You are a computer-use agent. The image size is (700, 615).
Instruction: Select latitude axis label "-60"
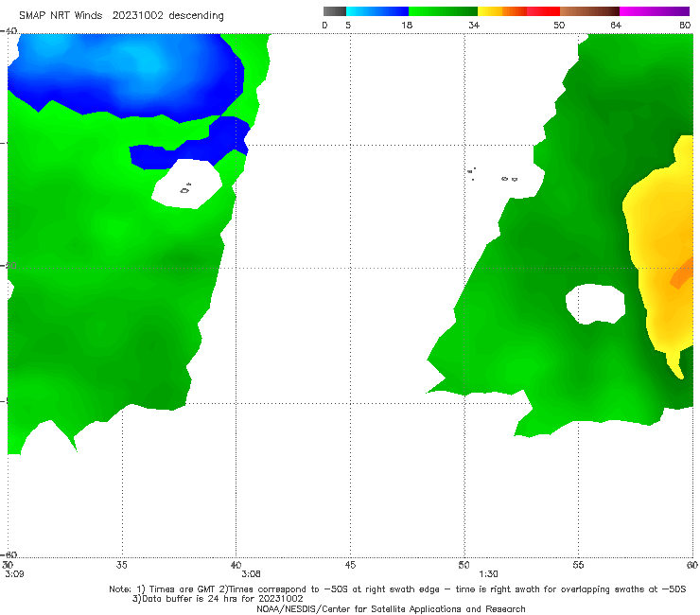9,554
